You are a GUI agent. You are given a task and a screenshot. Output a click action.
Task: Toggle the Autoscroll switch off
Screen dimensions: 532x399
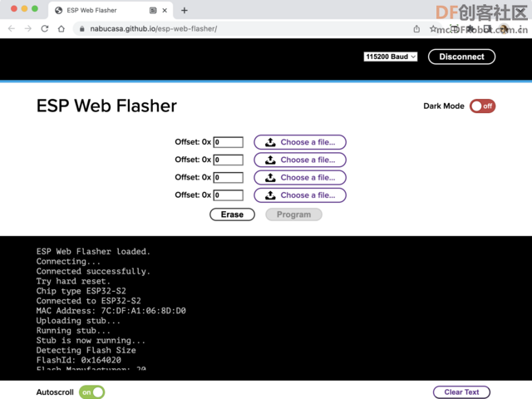92,392
